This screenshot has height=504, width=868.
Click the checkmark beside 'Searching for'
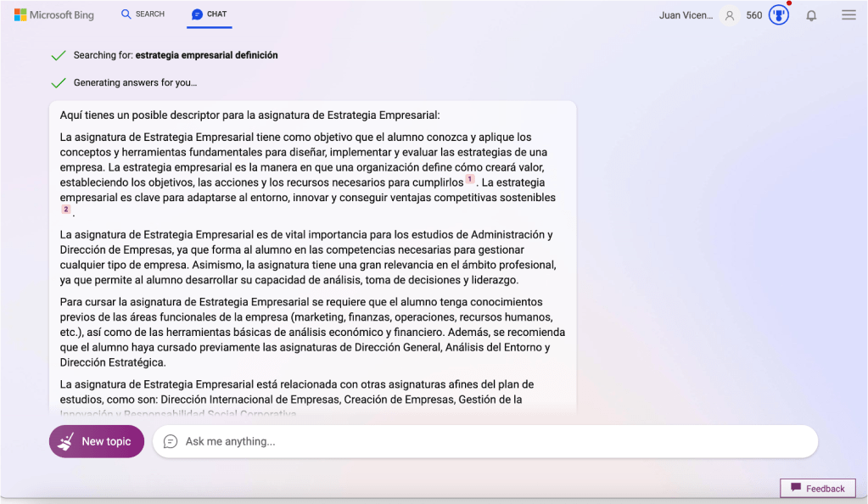pos(59,56)
